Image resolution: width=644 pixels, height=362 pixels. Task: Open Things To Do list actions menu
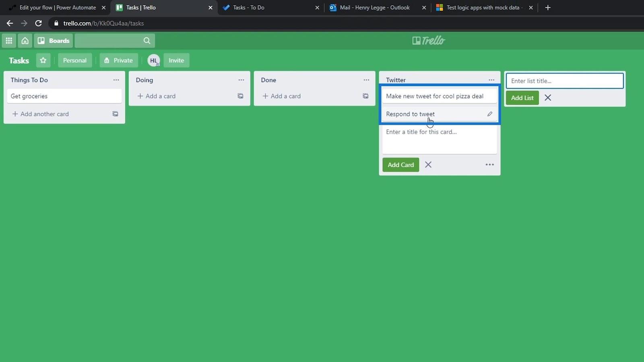(x=116, y=80)
